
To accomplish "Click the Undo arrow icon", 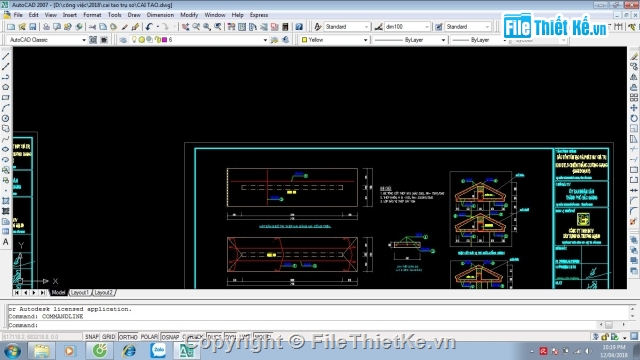I will click(149, 27).
